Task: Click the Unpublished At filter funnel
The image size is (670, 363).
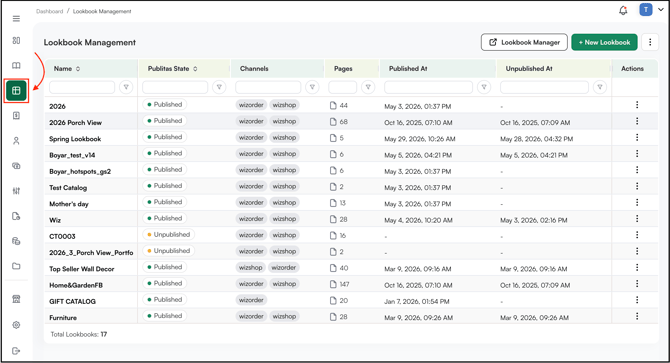Action: click(x=600, y=87)
